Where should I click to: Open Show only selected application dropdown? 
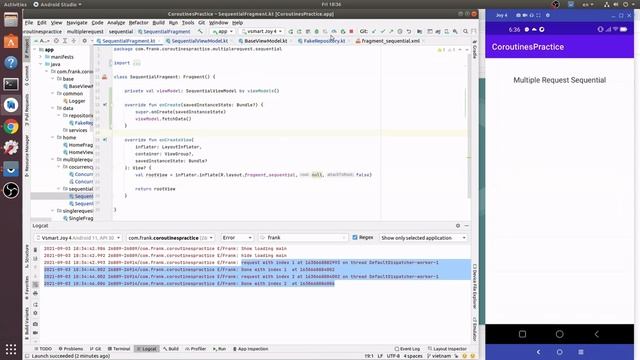(x=423, y=238)
